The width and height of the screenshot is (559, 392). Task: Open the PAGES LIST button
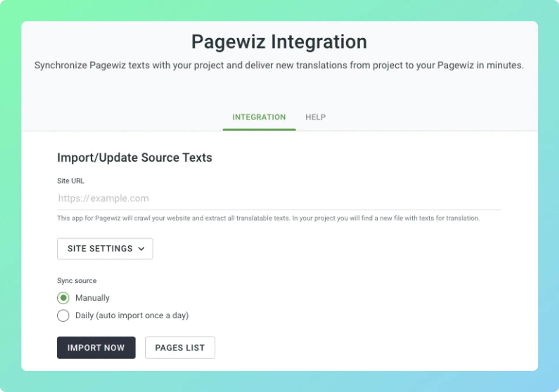[180, 348]
